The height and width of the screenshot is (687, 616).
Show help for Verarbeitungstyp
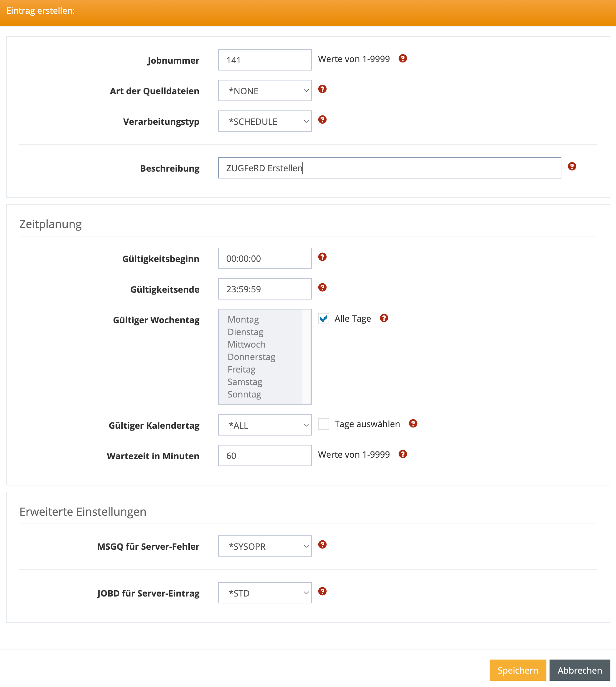tap(322, 119)
